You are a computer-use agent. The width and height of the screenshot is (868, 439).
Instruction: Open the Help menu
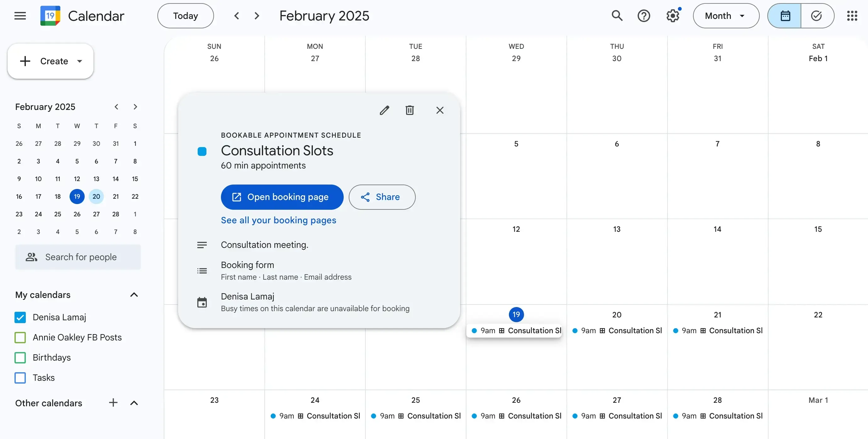pyautogui.click(x=644, y=15)
